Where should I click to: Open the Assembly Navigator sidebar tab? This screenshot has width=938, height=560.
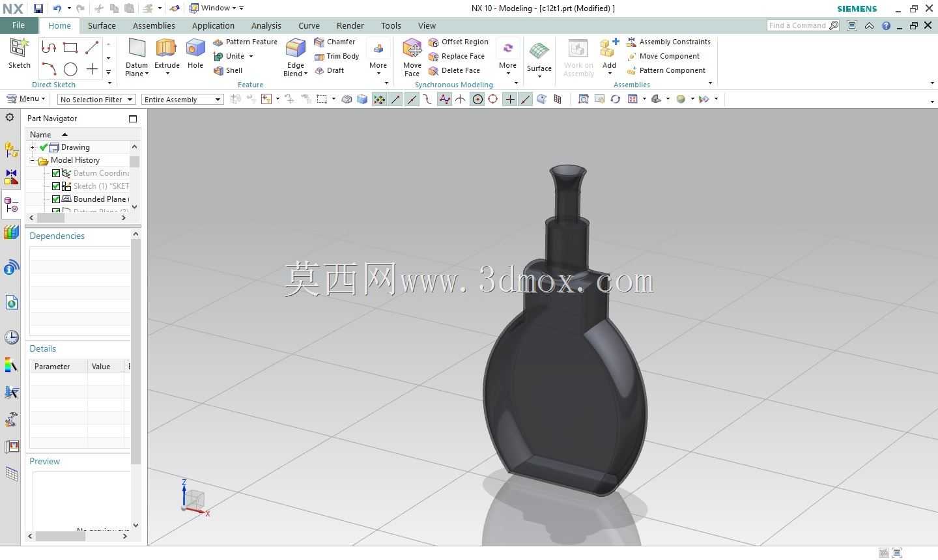[11, 149]
